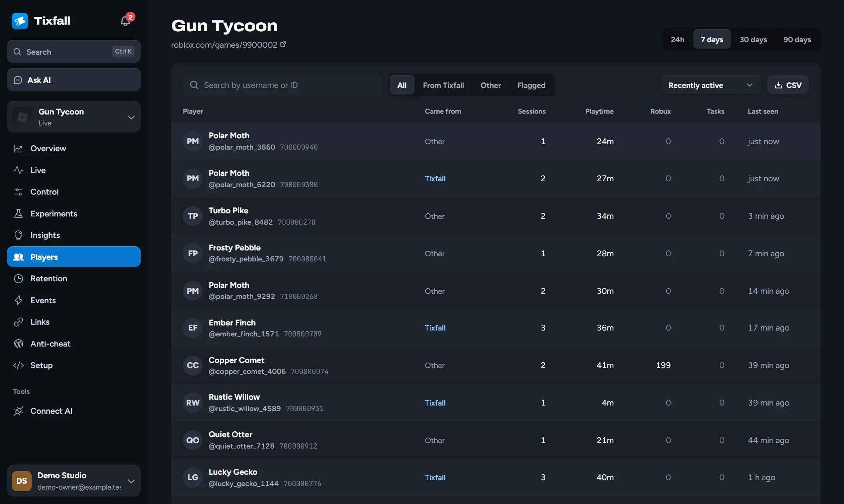The height and width of the screenshot is (504, 844).
Task: Click the Tixfall logo icon
Action: [20, 21]
